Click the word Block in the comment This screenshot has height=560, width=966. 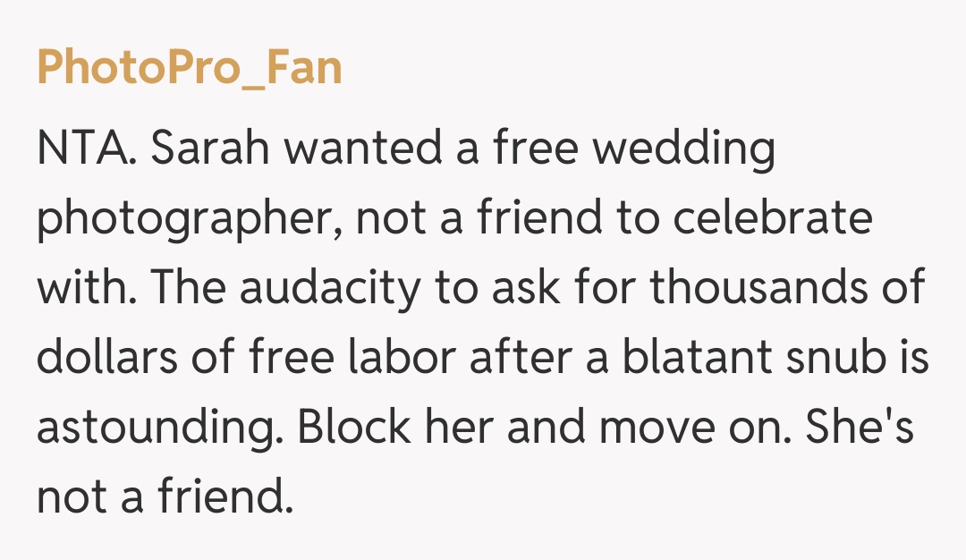pyautogui.click(x=352, y=428)
